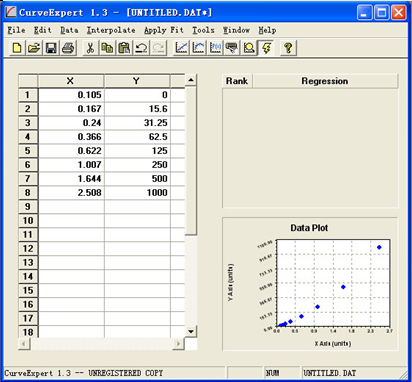Select row header number 5
The height and width of the screenshot is (382, 412).
click(28, 151)
